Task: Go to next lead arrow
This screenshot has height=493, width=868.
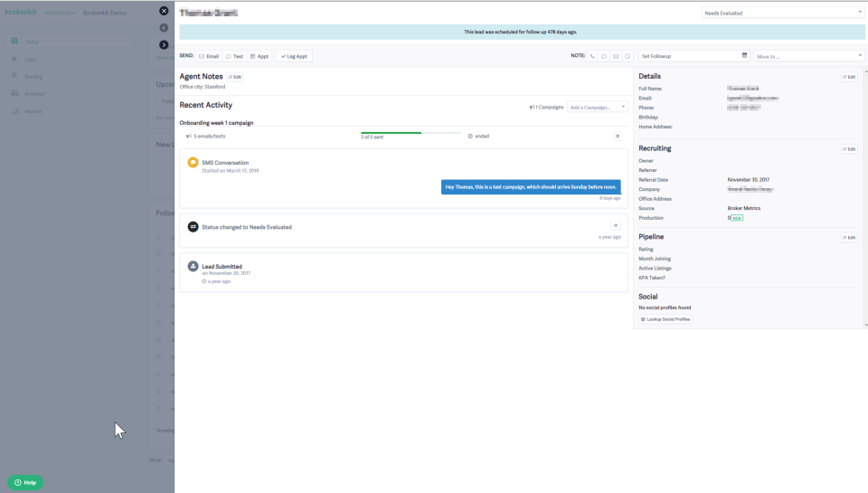Action: tap(164, 44)
